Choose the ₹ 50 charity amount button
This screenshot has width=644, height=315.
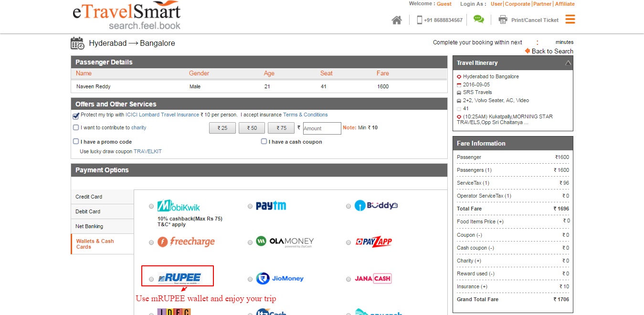tap(252, 128)
